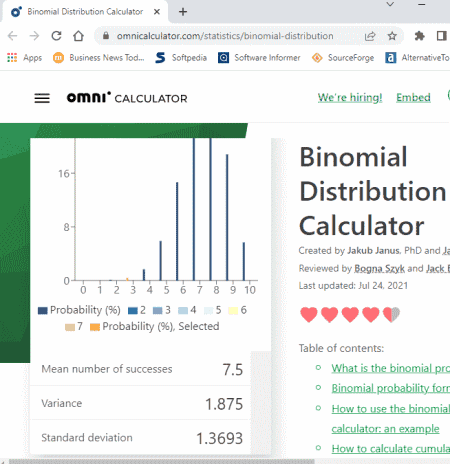This screenshot has width=450, height=464.
Task: Toggle legend series 4 swatch
Action: [183, 311]
